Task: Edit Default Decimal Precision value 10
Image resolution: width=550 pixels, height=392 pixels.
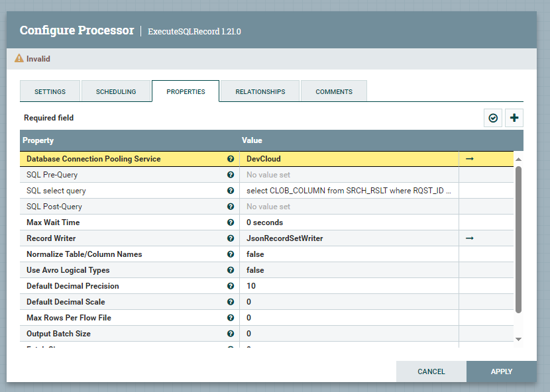Action: 349,286
